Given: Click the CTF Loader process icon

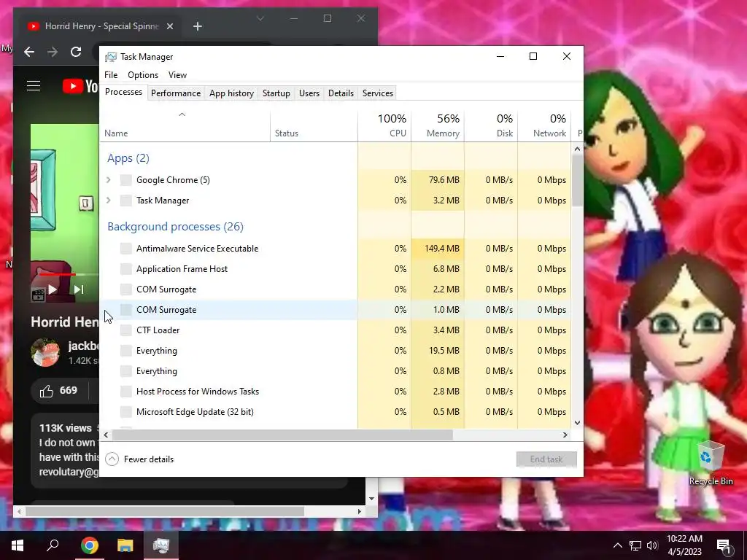Looking at the screenshot, I should (x=125, y=330).
